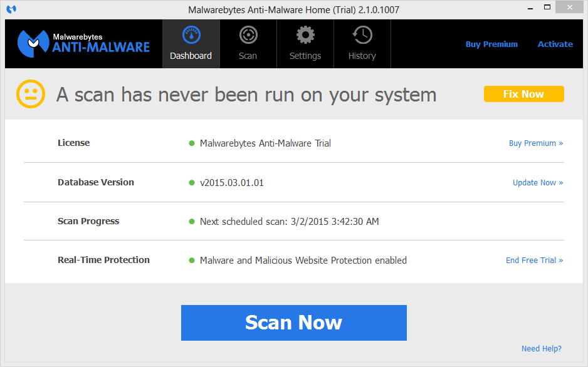
Task: Switch to the History tab label
Action: (362, 56)
